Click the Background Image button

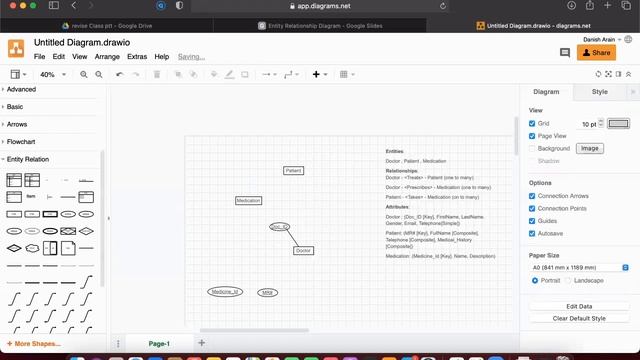(x=590, y=148)
